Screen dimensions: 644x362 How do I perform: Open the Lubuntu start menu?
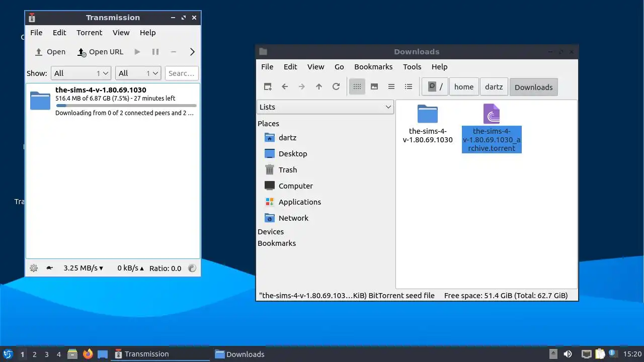[x=8, y=354]
